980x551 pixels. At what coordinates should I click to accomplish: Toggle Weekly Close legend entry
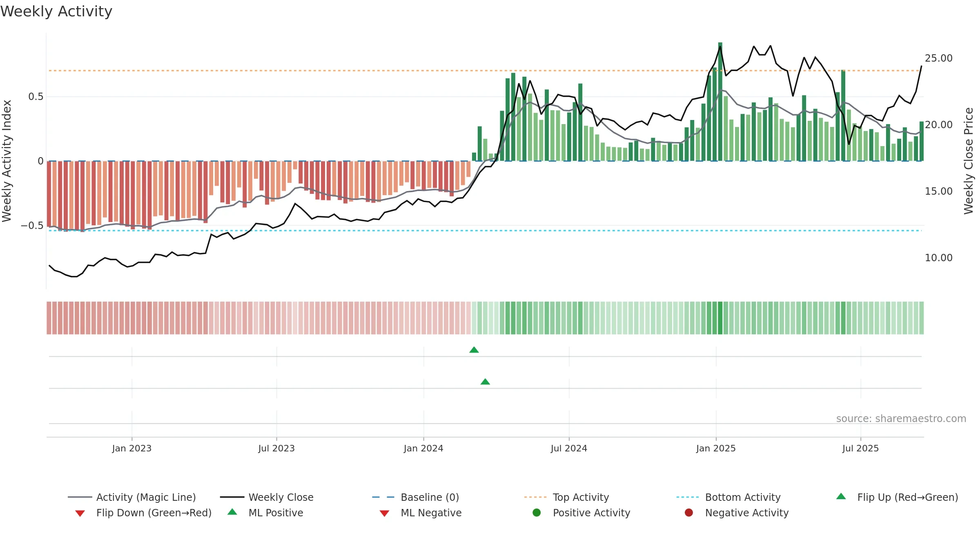(x=267, y=497)
